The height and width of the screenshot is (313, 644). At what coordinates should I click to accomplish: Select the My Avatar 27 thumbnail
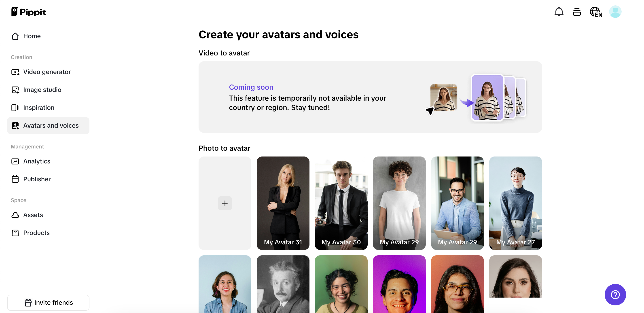pos(515,203)
